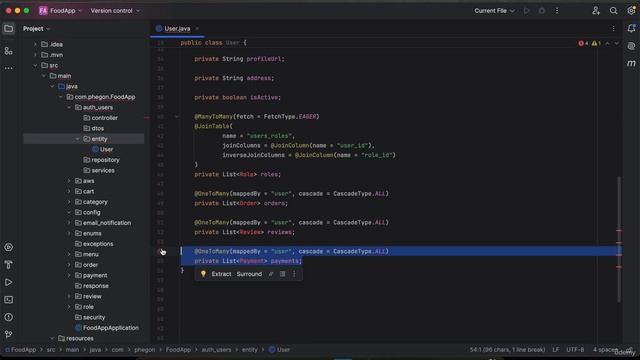Expand the payment package
640x360 pixels.
coord(69,276)
